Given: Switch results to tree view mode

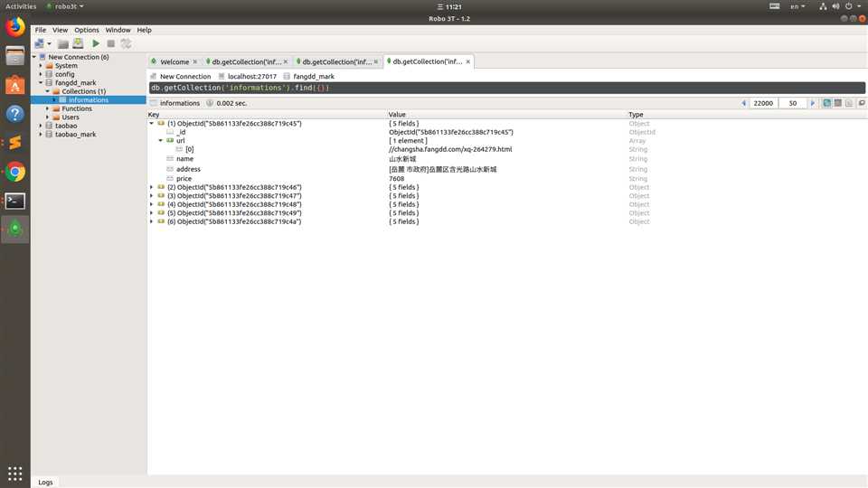Looking at the screenshot, I should (x=826, y=103).
